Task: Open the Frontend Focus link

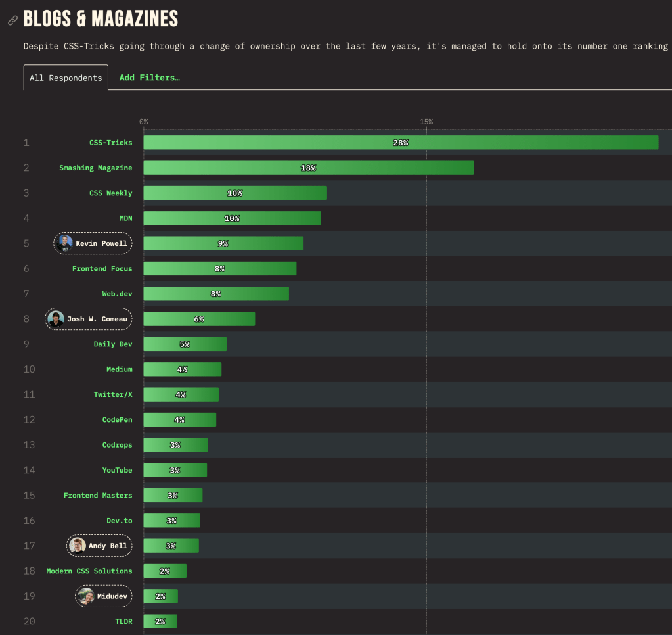Action: point(102,269)
